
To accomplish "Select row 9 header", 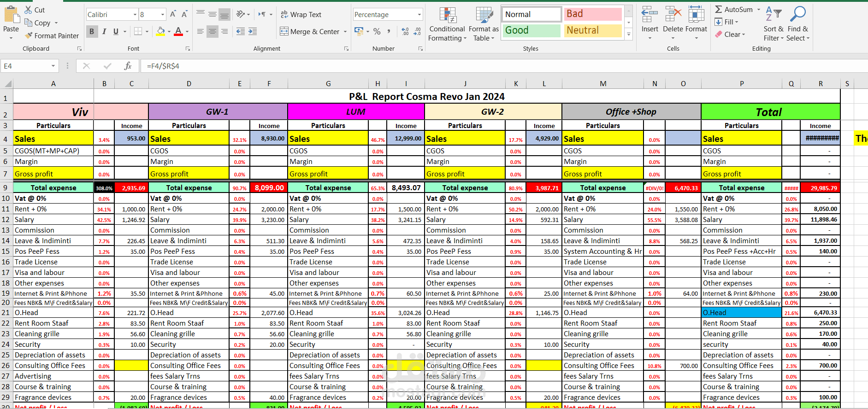I will click(6, 187).
